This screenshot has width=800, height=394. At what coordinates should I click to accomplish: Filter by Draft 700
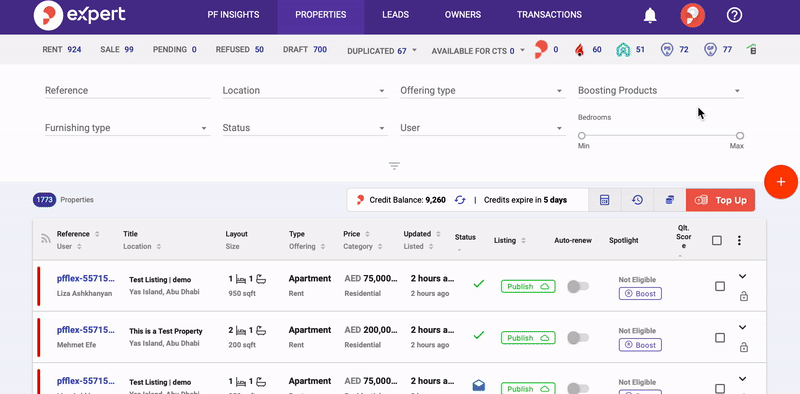pos(305,50)
